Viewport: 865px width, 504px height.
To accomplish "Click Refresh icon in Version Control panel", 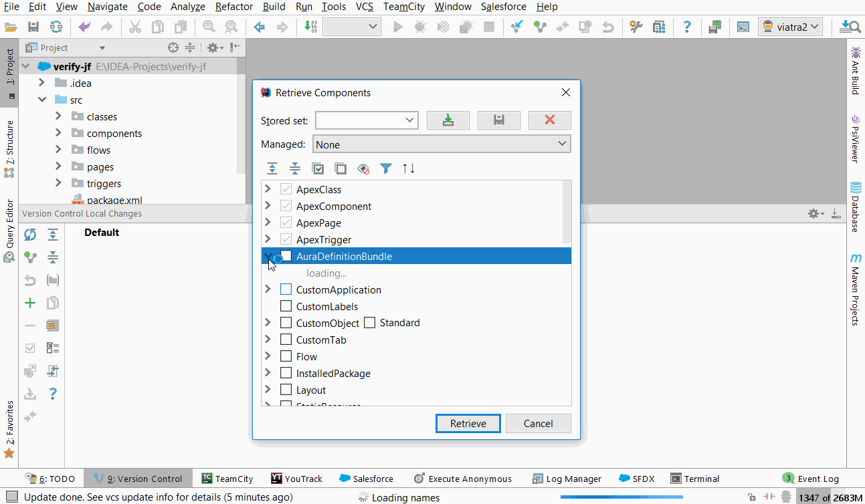I will (30, 235).
